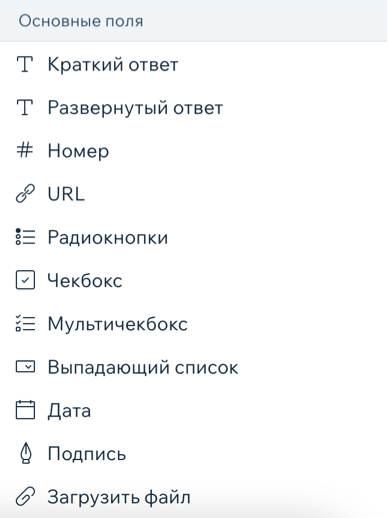Choose the Номер field type
Viewport: 390px width, 518px height.
[x=195, y=151]
